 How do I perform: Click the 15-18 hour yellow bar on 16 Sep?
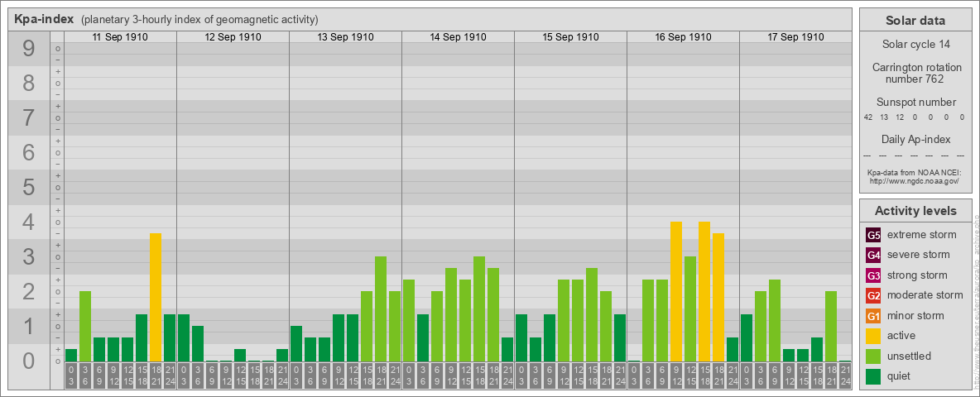[704, 291]
